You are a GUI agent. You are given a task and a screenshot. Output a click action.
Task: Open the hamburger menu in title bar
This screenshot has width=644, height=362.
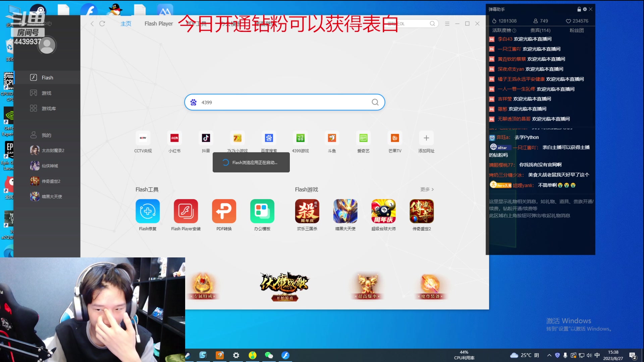coord(447,23)
